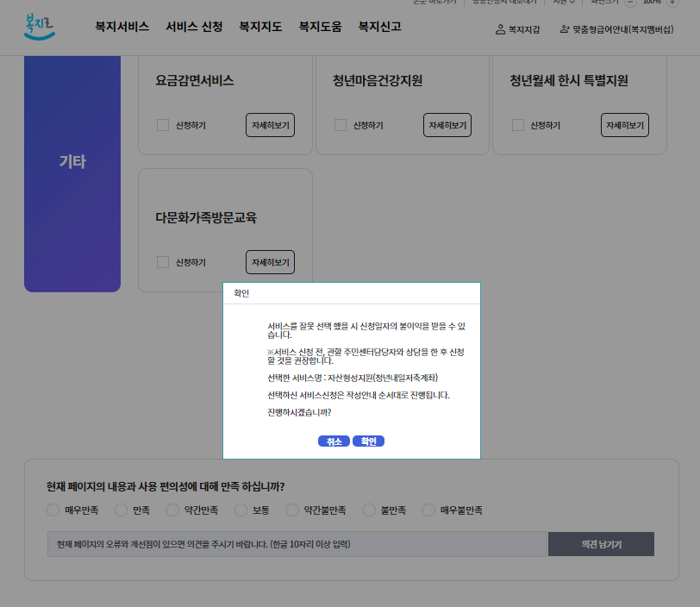Open 맞춤형급여안내(복지멤버십) link
Image resolution: width=700 pixels, height=607 pixels.
coord(616,29)
